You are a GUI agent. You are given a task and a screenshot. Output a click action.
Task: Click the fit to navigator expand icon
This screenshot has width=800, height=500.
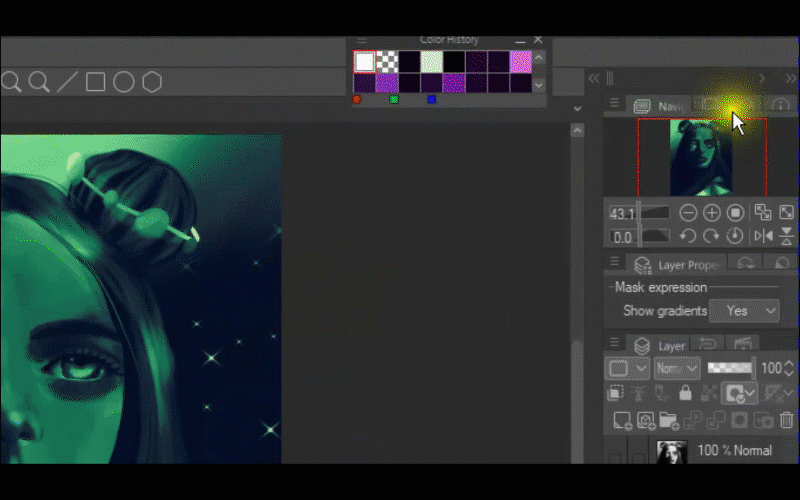pos(786,212)
